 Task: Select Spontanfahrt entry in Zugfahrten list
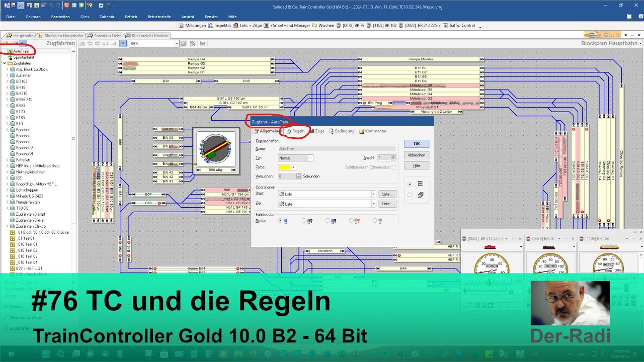[x=21, y=57]
